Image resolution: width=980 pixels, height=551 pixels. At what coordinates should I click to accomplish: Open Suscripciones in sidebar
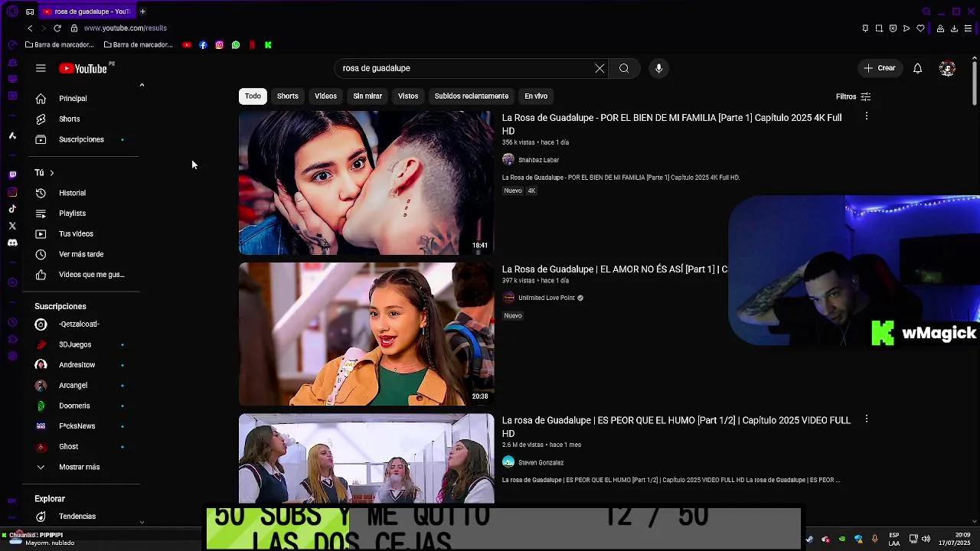pos(80,139)
